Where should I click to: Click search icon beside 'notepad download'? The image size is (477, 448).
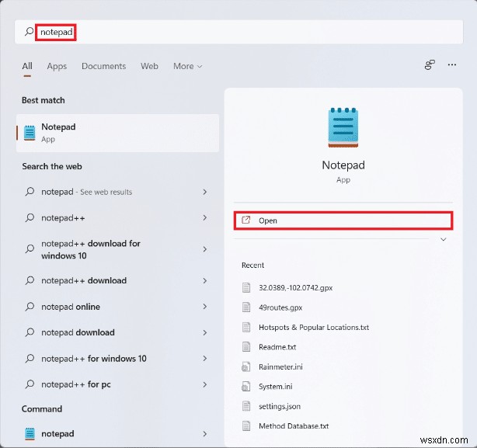30,332
